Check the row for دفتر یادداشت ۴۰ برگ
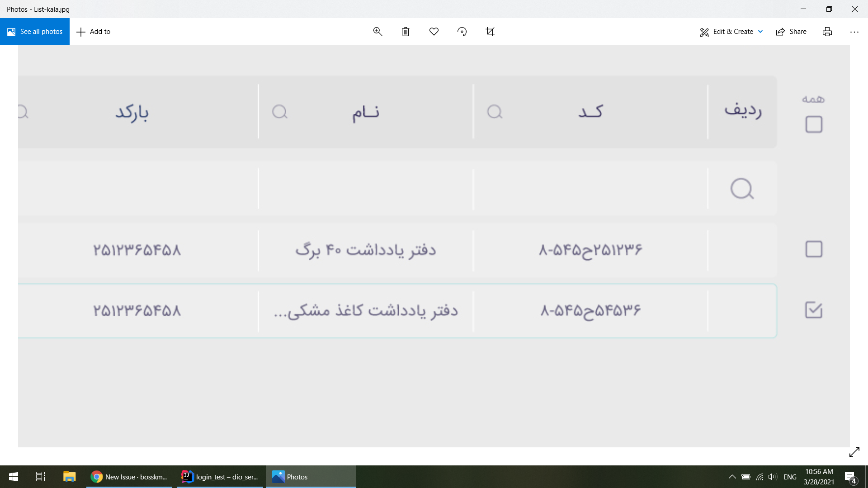The width and height of the screenshot is (868, 488). tap(814, 249)
